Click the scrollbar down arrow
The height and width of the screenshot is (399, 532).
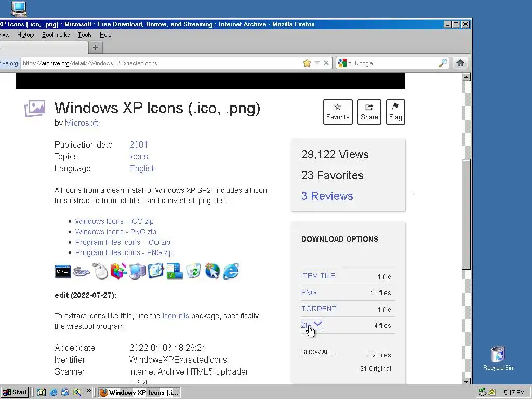467,381
